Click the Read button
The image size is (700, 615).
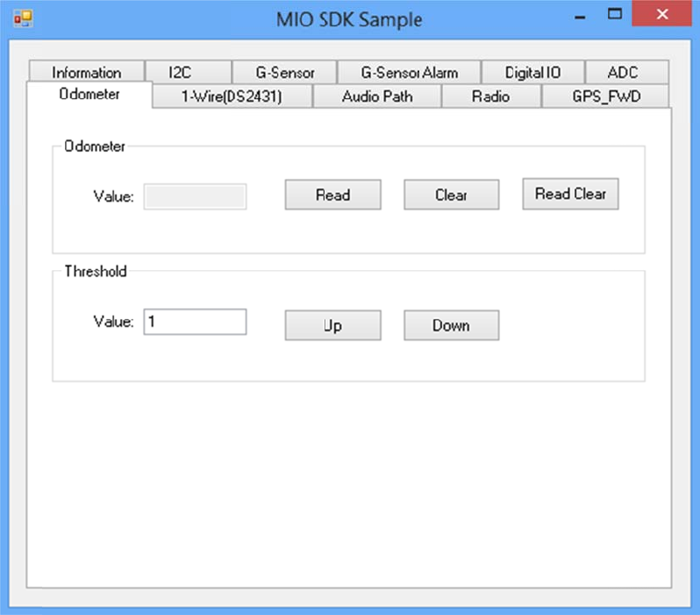pos(333,195)
